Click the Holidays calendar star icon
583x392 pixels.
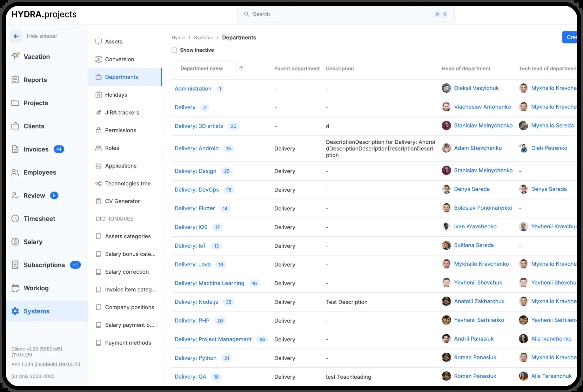tap(99, 95)
